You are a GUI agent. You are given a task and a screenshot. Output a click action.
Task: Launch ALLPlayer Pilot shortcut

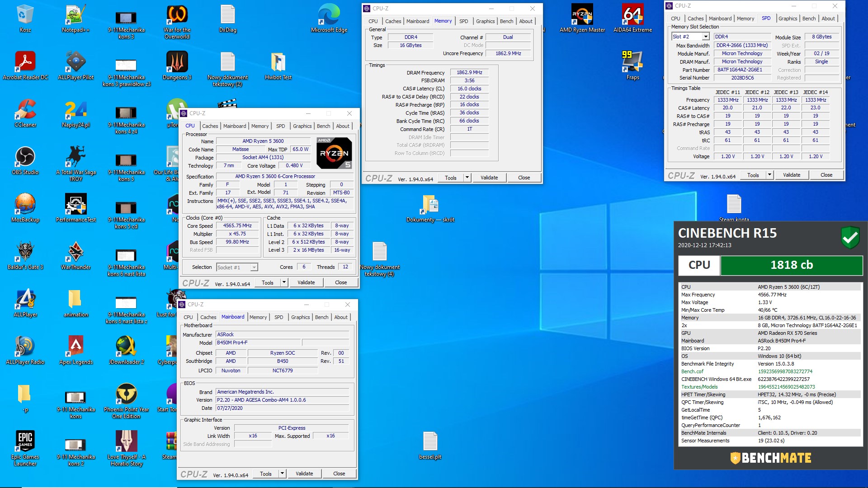[75, 66]
